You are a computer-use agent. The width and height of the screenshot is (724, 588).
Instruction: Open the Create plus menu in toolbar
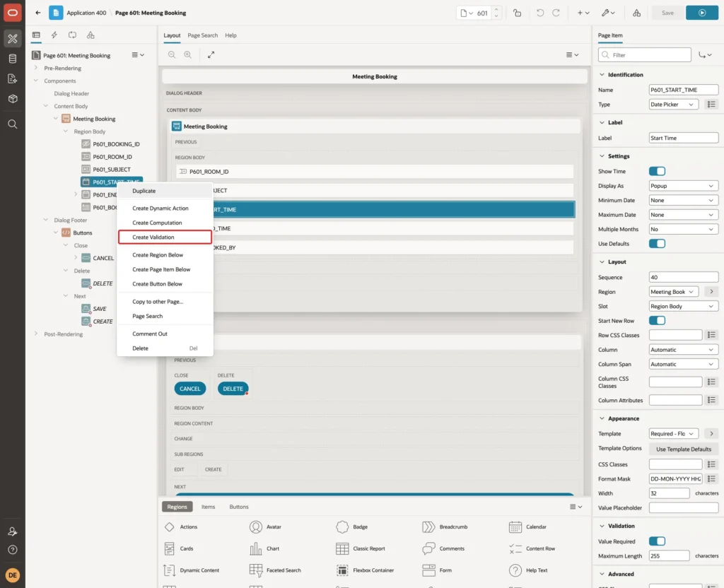click(x=583, y=13)
